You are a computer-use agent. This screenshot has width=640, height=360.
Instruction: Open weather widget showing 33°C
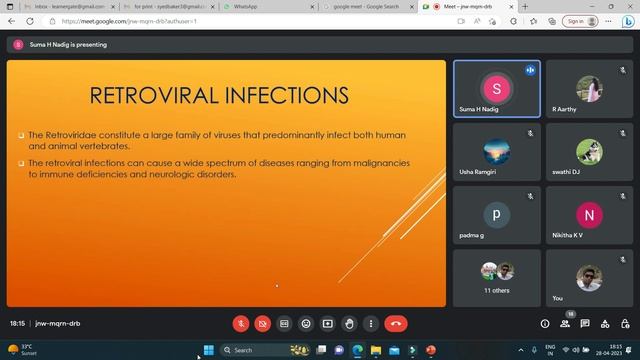tap(23, 350)
